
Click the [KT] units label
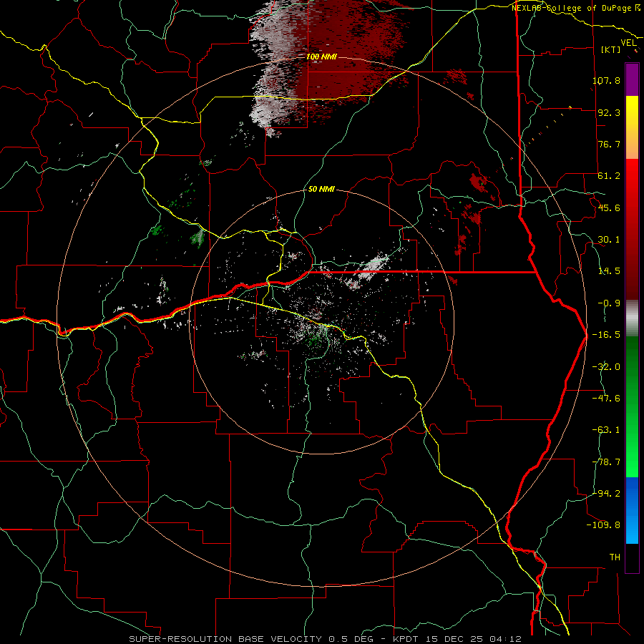click(x=611, y=49)
